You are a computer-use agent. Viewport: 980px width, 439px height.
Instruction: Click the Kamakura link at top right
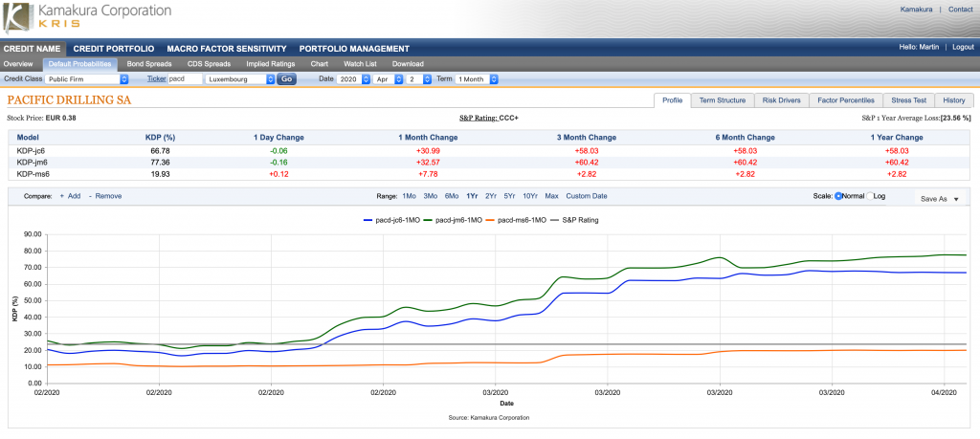(x=916, y=10)
